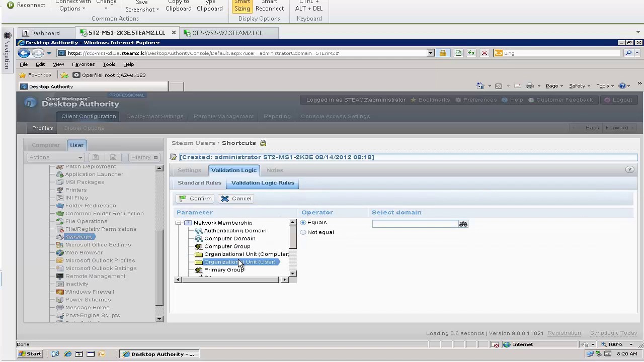Open the File menu

(24, 64)
